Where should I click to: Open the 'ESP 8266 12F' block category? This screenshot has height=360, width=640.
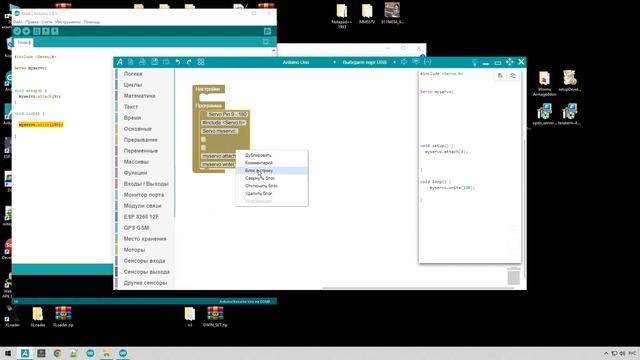click(x=144, y=217)
